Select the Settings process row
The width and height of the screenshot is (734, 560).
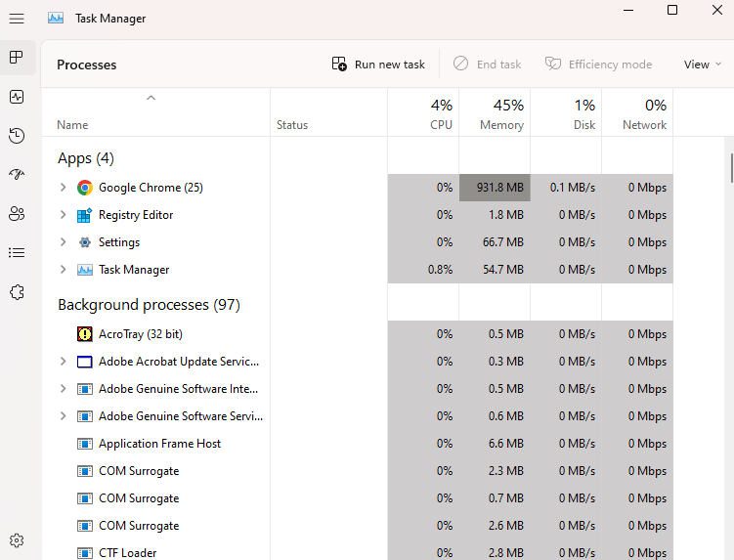pos(357,242)
